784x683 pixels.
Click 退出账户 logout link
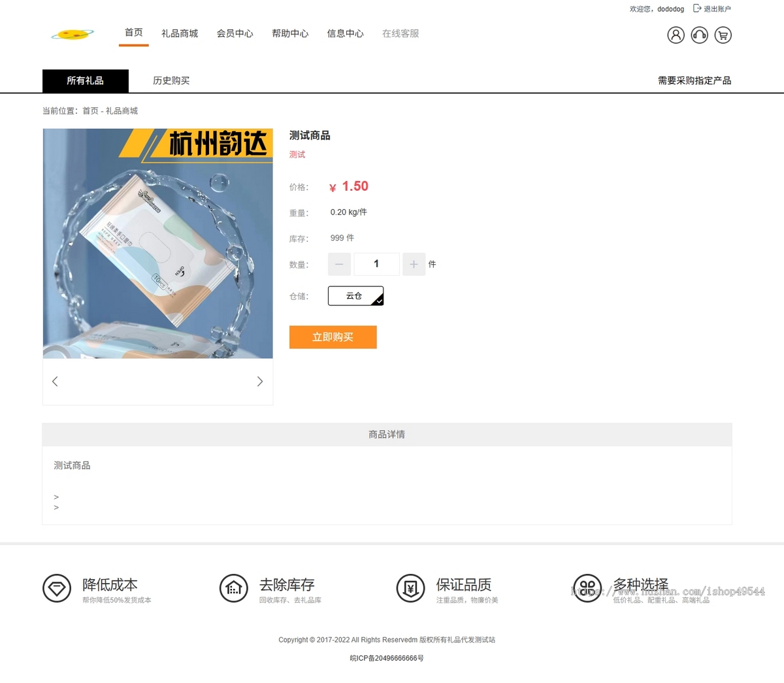[x=717, y=8]
